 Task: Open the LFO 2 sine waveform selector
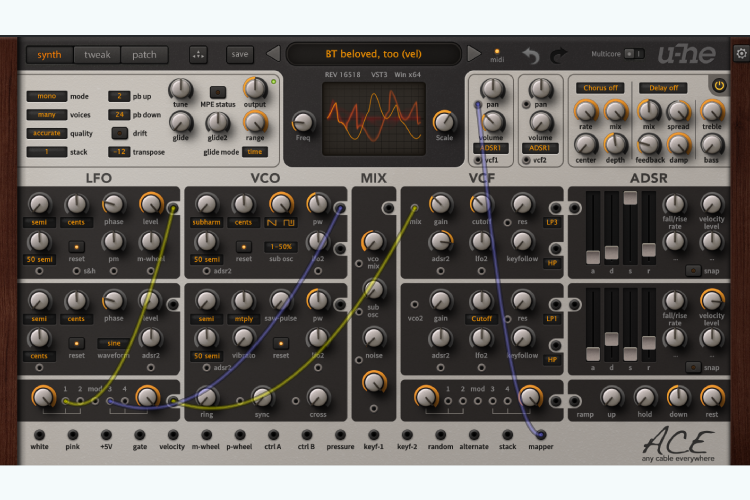[x=113, y=343]
